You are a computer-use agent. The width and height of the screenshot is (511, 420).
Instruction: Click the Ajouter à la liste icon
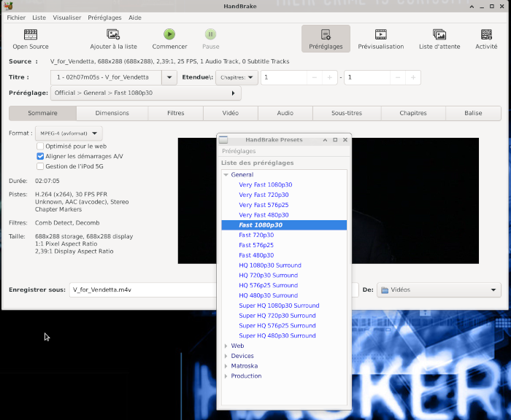tap(113, 34)
